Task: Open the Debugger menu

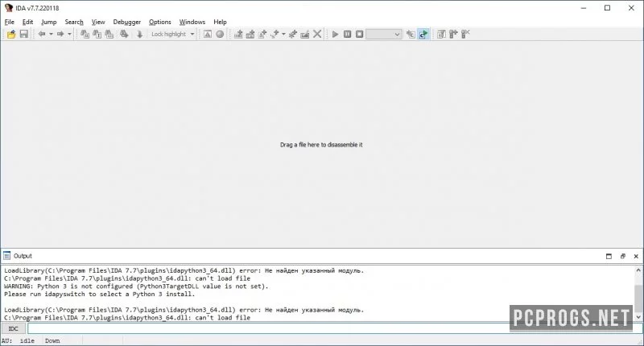Action: [127, 22]
